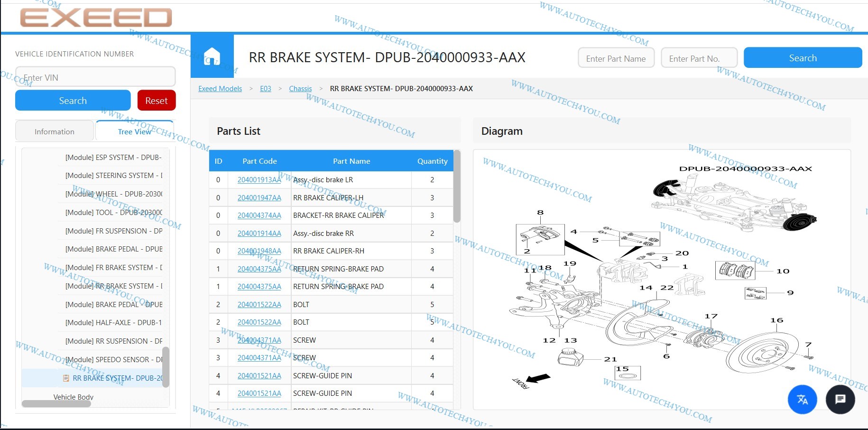This screenshot has width=868, height=430.
Task: Go to the E03 breadcrumb link
Action: 266,89
